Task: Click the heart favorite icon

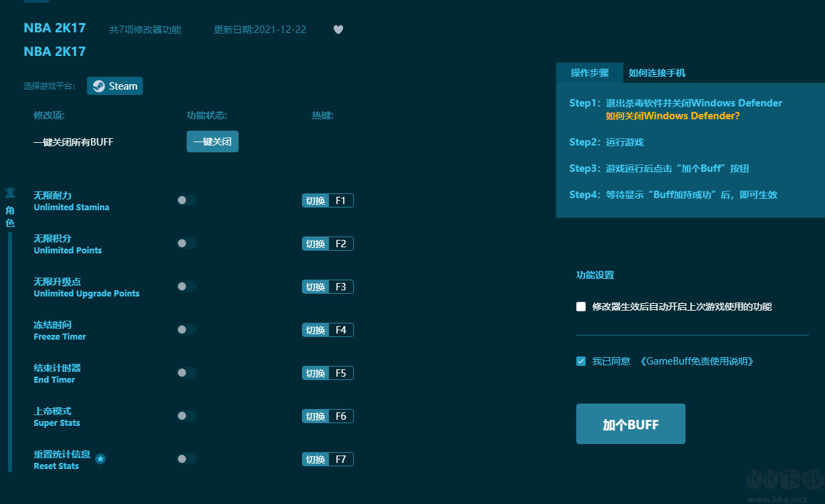Action: tap(338, 30)
